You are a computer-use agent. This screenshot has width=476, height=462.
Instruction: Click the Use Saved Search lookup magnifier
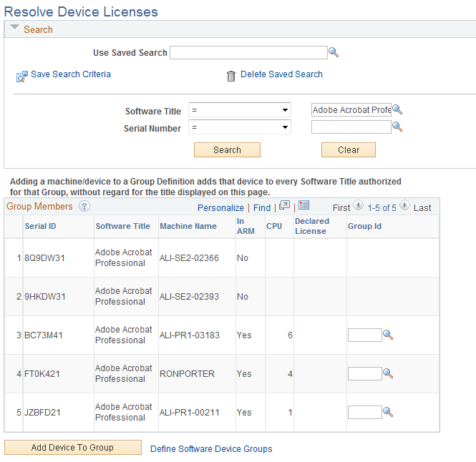coord(334,52)
